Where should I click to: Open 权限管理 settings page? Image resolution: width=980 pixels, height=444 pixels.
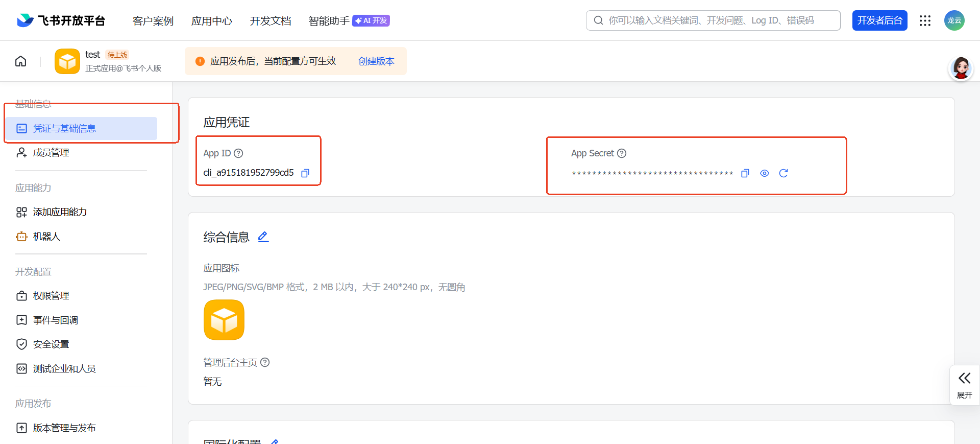coord(51,296)
